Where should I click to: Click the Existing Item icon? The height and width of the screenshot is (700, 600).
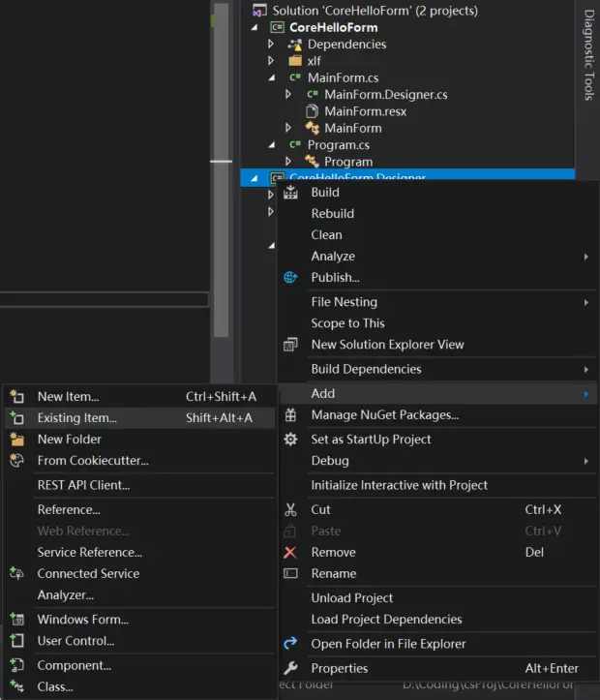pos(17,418)
